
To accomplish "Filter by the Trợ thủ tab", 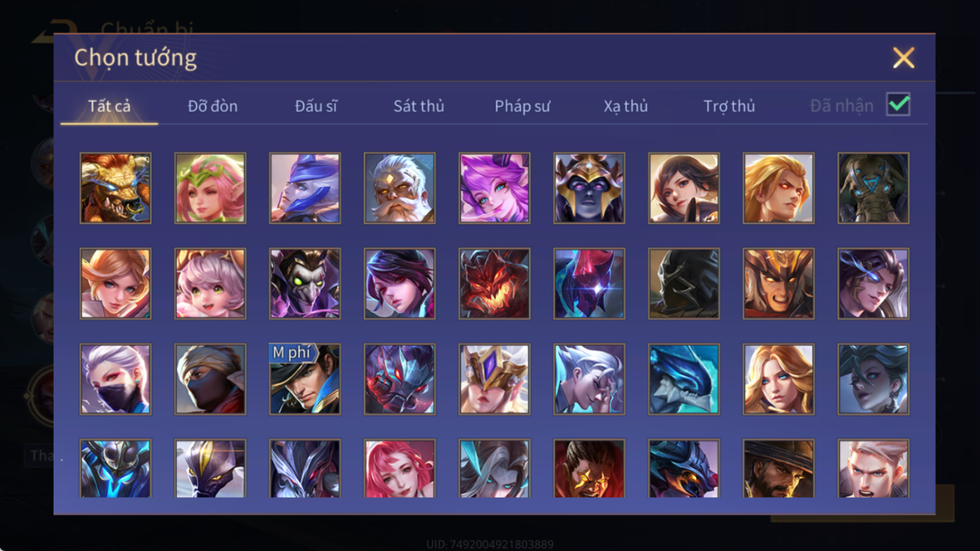I will pos(729,106).
